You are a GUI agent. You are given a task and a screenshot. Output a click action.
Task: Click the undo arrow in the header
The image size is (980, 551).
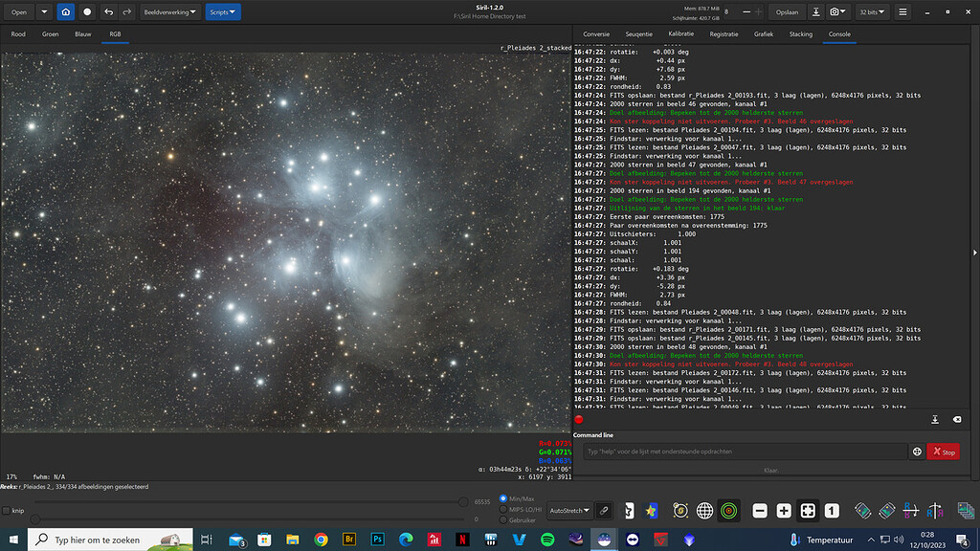pos(108,12)
